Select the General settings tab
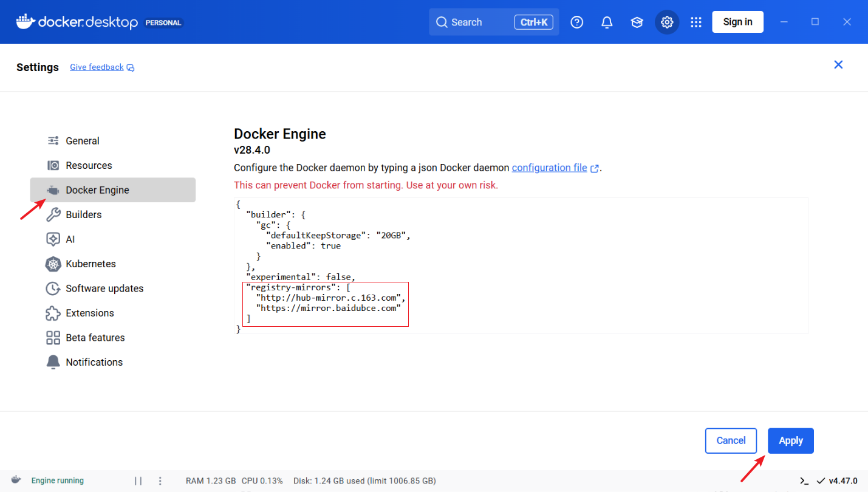Image resolution: width=868 pixels, height=492 pixels. pos(113,141)
